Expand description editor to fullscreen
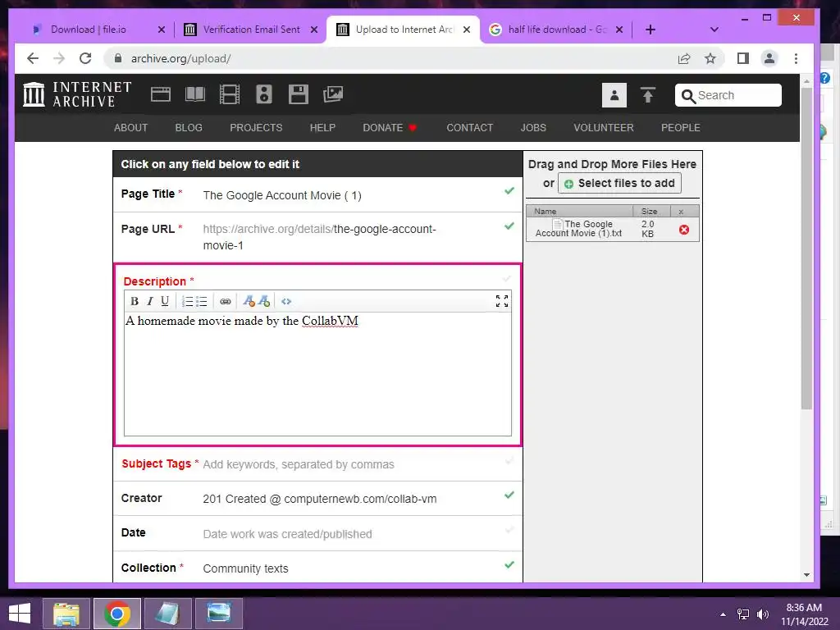The image size is (840, 630). (501, 301)
